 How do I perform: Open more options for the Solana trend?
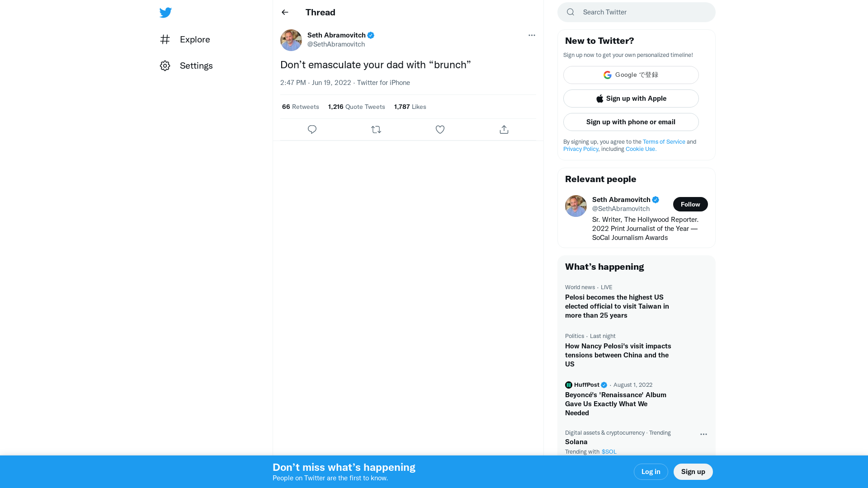[x=703, y=434]
